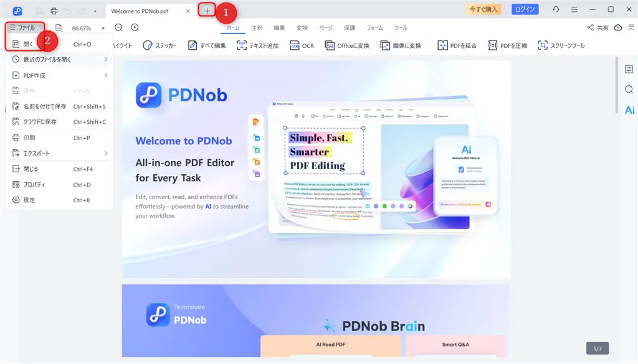This screenshot has height=364, width=638.
Task: Open the search panel in the right sidebar
Action: 629,89
